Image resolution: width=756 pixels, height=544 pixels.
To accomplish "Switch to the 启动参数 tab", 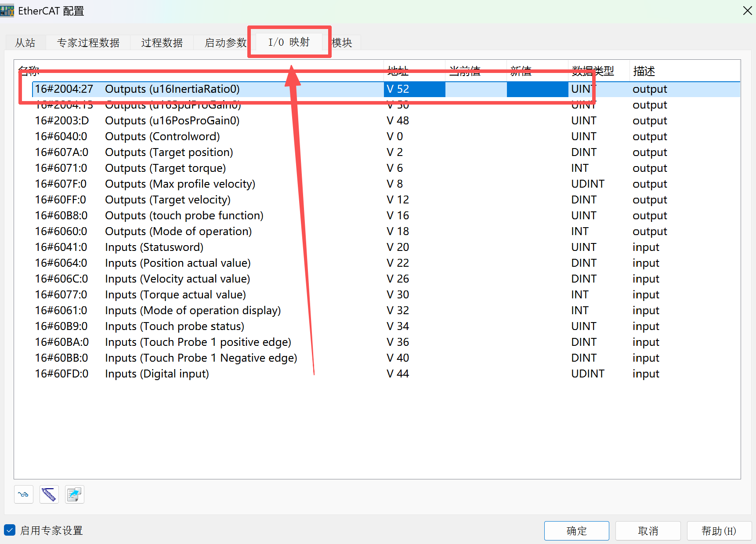I will coord(225,43).
